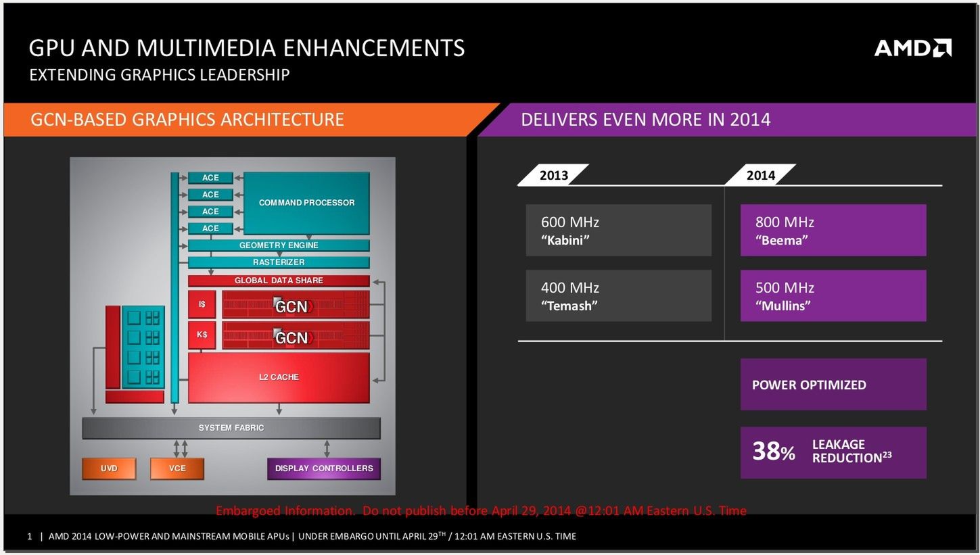
Task: Select the red "Embargoed Information" notice text
Action: 481,511
